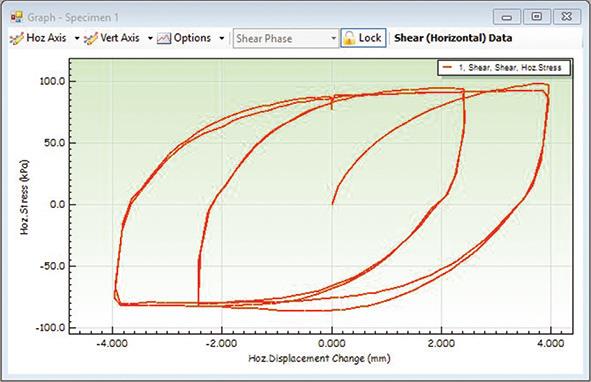Click the Hoz.Stress (kPa) axis label
Image resolution: width=591 pixels, height=382 pixels.
24,198
